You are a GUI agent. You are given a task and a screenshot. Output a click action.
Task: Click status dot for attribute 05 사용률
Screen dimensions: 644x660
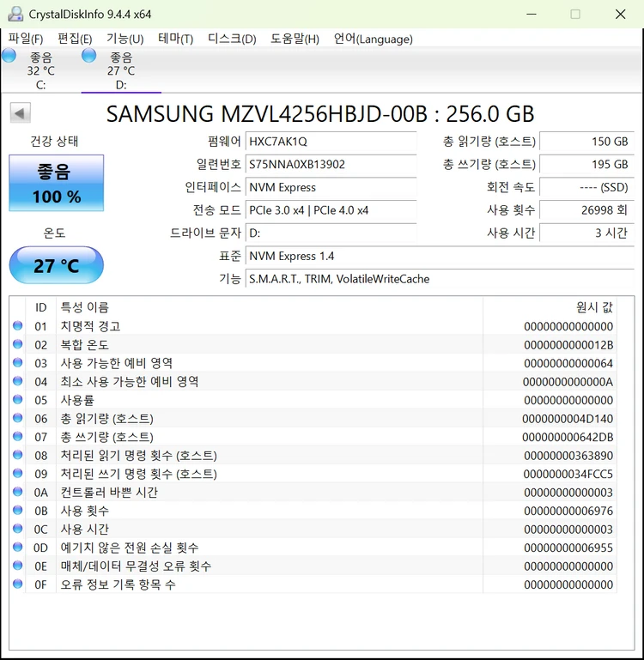pyautogui.click(x=18, y=399)
